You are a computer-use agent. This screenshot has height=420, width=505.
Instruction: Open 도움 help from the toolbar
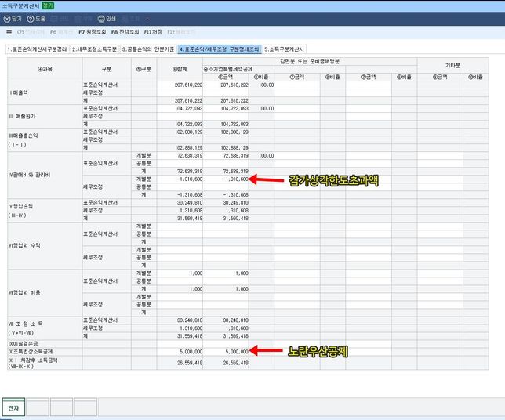[36, 18]
